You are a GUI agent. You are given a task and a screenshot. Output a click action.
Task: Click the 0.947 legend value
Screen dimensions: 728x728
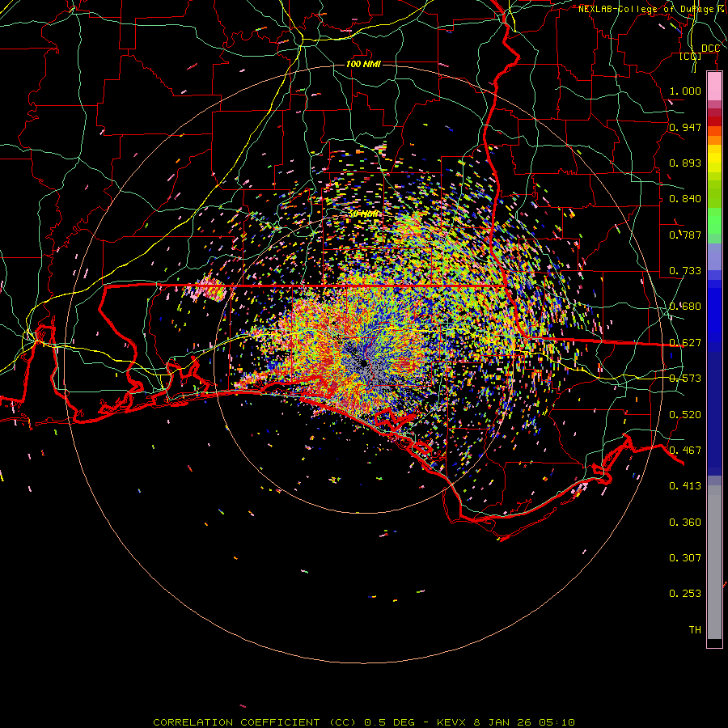[685, 127]
